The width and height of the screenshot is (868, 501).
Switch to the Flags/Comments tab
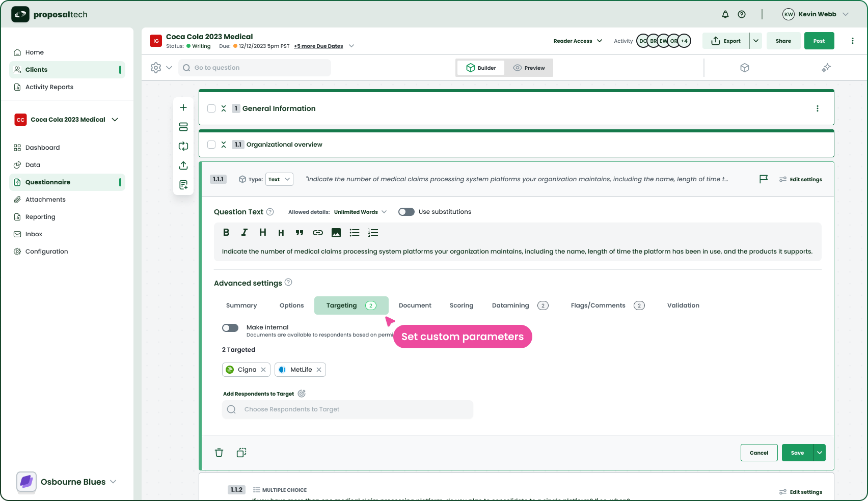(x=608, y=305)
